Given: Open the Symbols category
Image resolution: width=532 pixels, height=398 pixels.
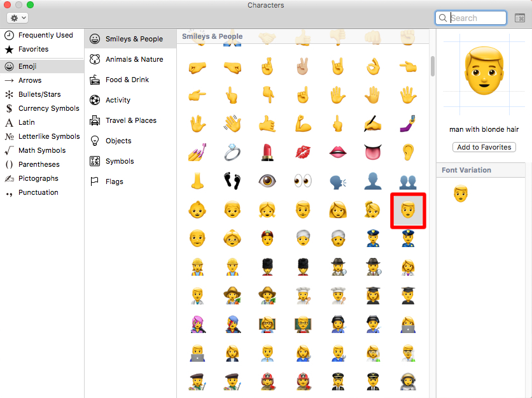Looking at the screenshot, I should (x=130, y=161).
